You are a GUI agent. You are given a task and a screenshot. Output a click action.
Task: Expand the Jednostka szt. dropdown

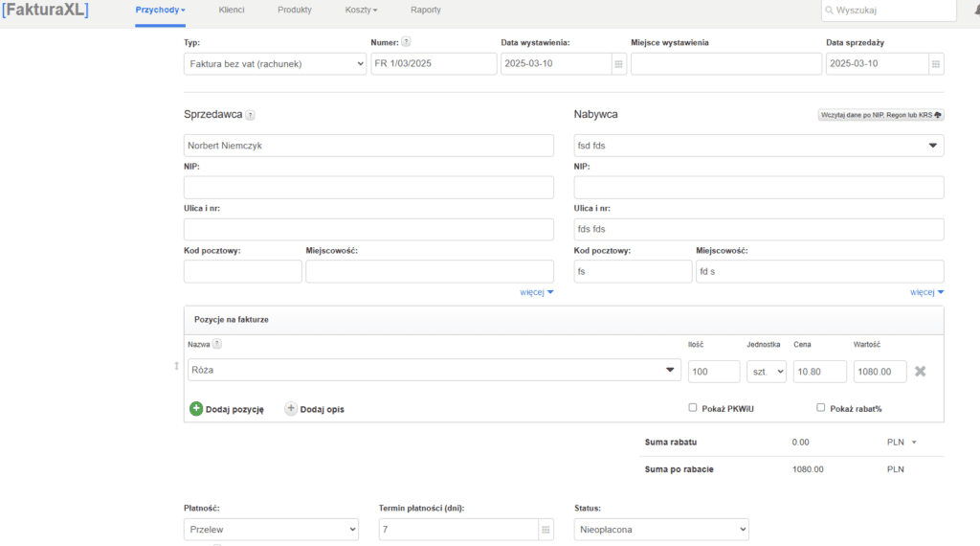pyautogui.click(x=766, y=372)
